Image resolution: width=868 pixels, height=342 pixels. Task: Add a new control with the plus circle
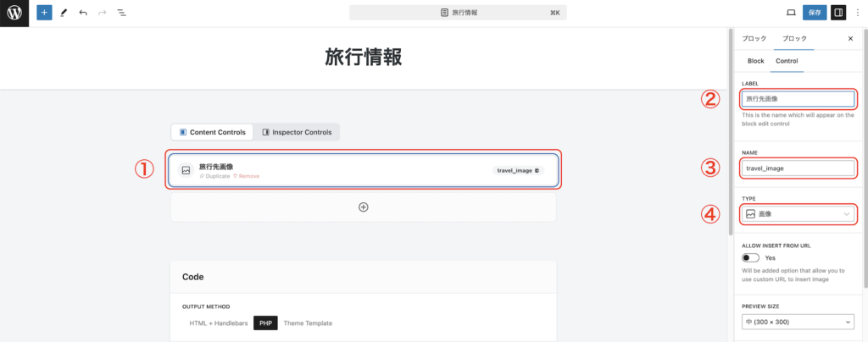pos(363,207)
